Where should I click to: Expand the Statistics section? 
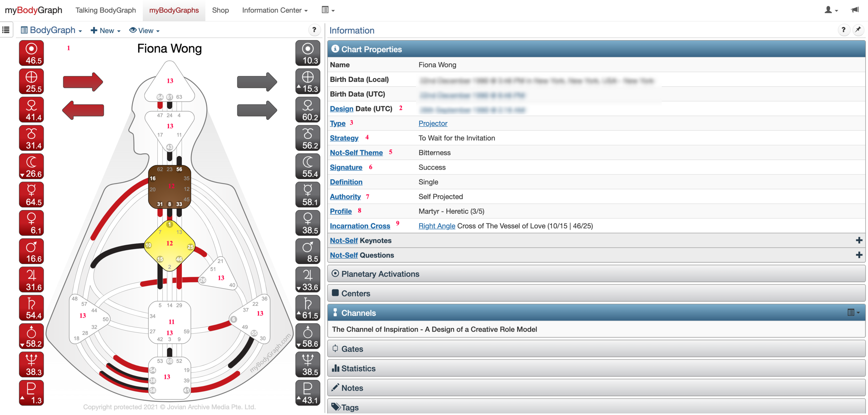[x=596, y=368]
